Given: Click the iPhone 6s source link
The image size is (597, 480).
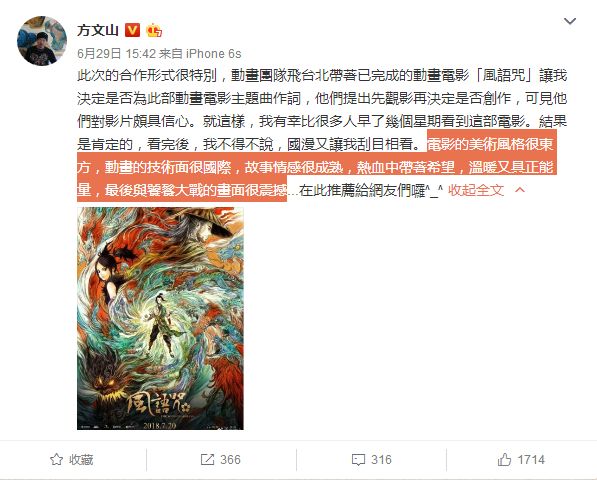Looking at the screenshot, I should coord(213,54).
